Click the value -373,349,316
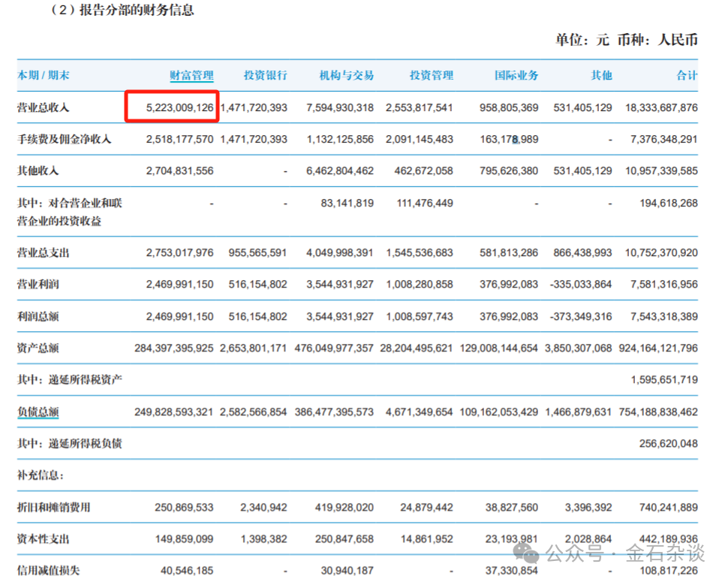Viewport: 728px width, 582px height. click(x=581, y=317)
